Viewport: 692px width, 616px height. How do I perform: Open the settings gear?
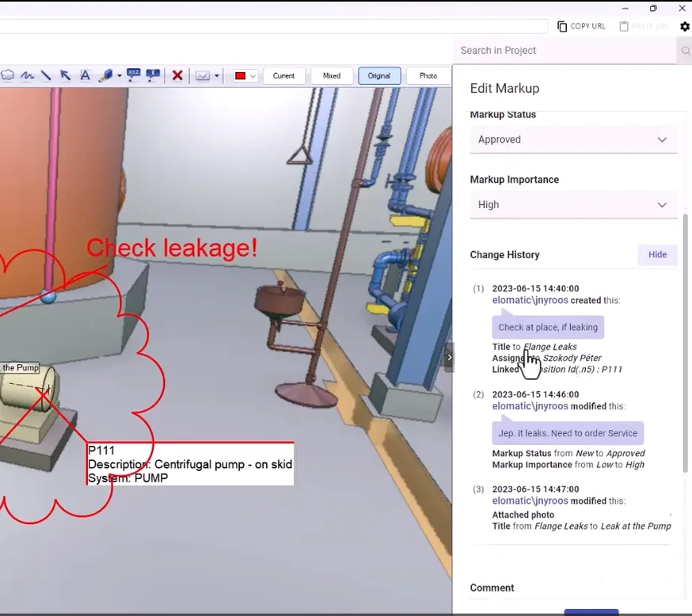click(x=685, y=26)
